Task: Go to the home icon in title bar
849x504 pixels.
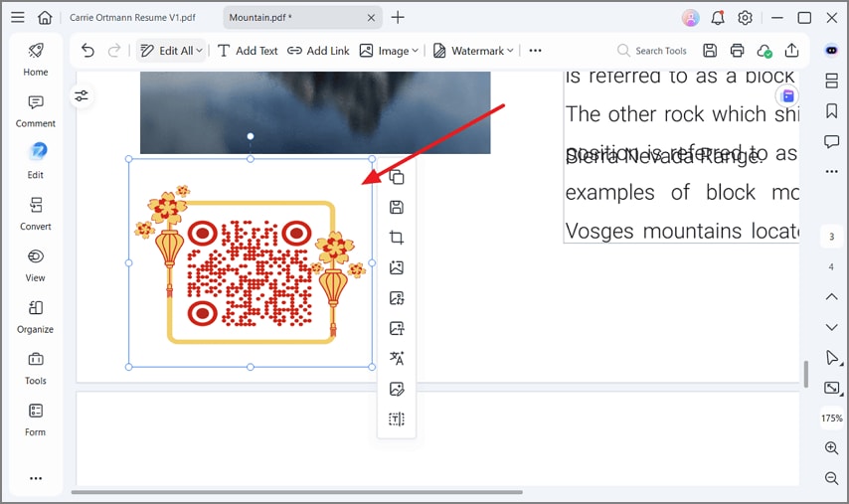Action: pos(45,17)
